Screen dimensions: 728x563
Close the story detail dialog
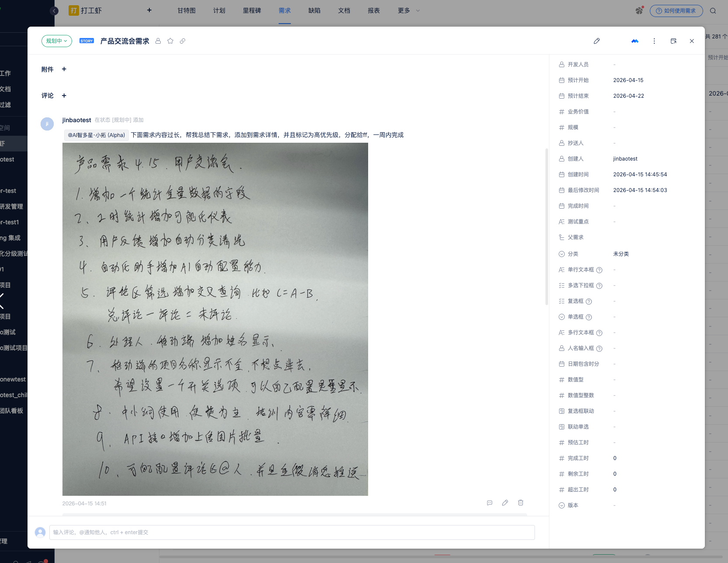point(692,41)
